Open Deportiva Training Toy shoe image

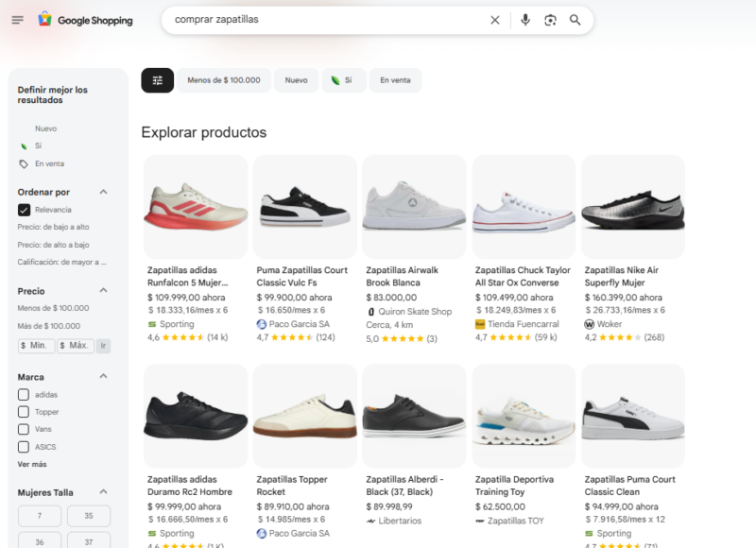pyautogui.click(x=524, y=416)
